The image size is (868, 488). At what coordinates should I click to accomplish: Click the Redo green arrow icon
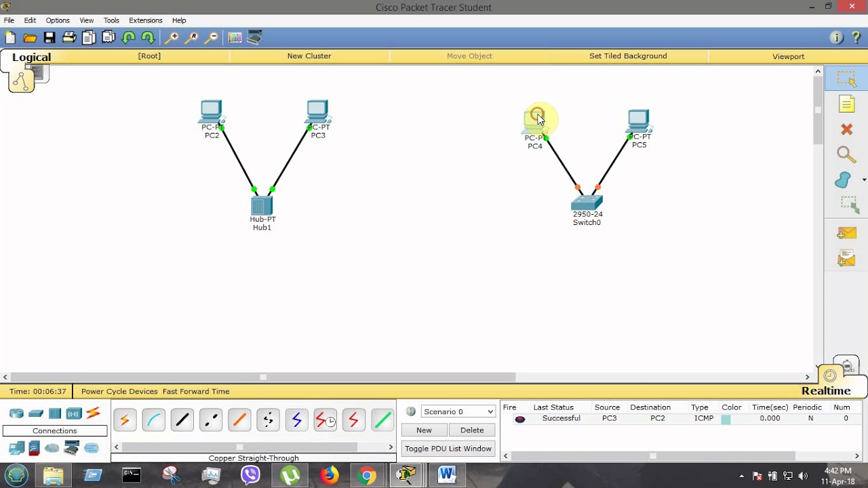(148, 38)
